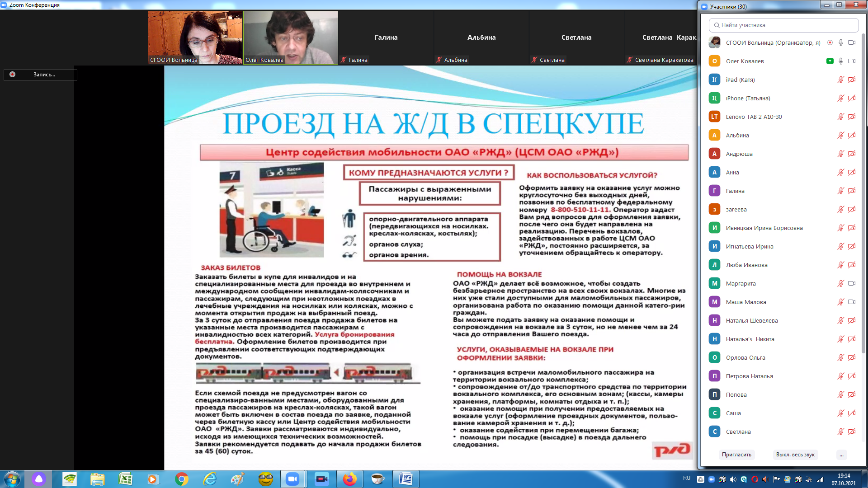
Task: Click the recording indicator beside СГООИ Вольница
Action: tap(830, 42)
